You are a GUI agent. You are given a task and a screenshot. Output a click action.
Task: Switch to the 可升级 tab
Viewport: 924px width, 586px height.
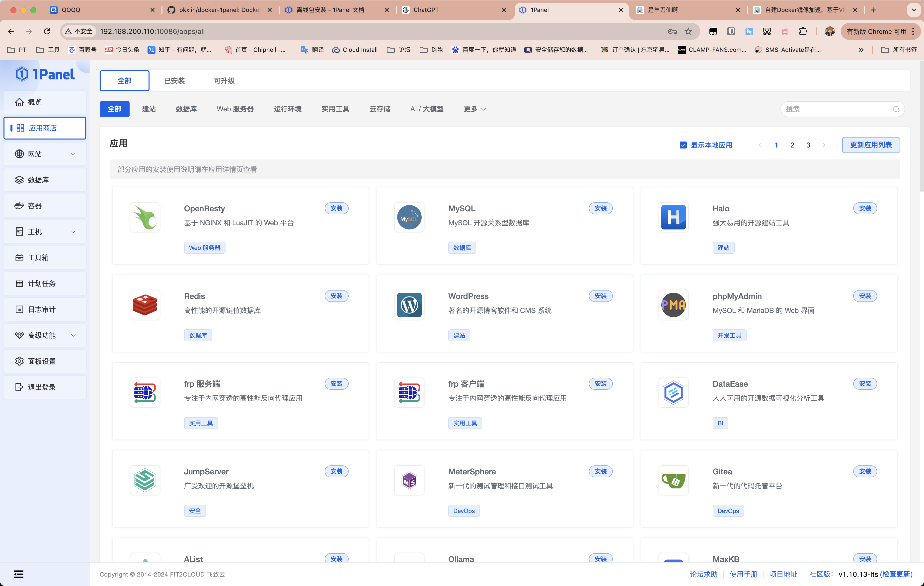pyautogui.click(x=224, y=80)
